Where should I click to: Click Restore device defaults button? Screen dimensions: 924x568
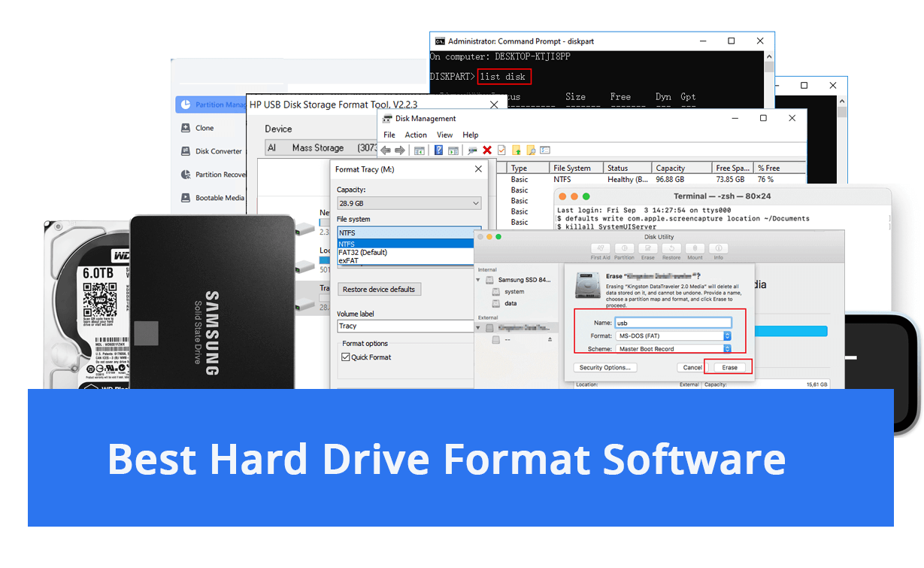pos(379,290)
